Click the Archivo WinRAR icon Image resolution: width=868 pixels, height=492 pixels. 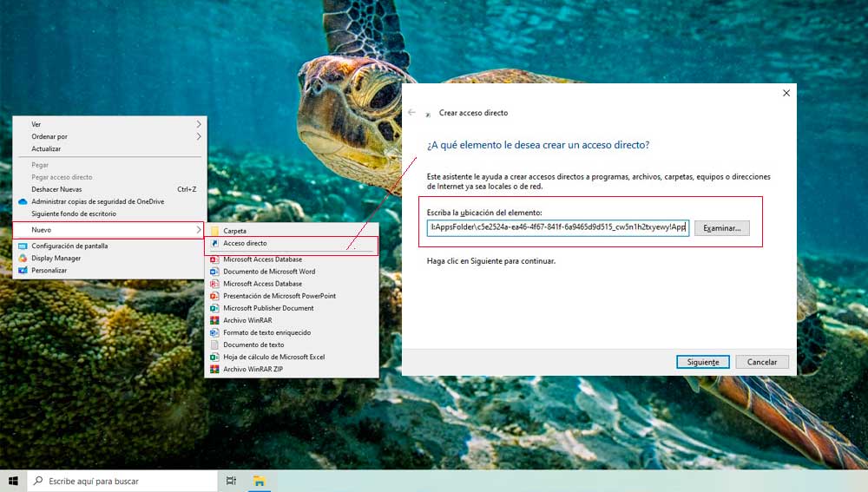(214, 320)
